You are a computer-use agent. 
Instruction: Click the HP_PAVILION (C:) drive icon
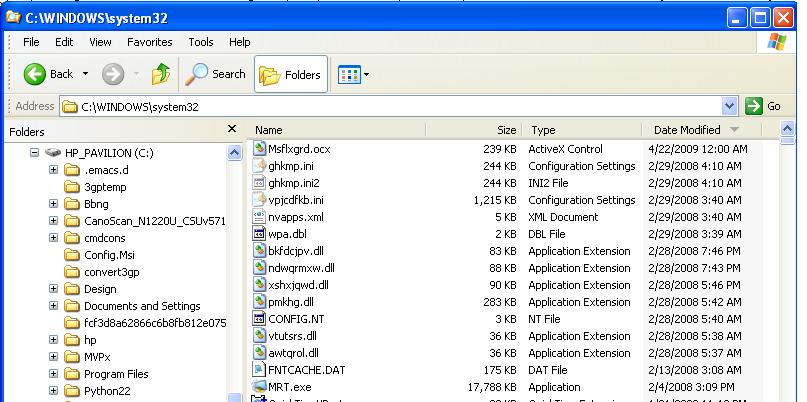click(x=53, y=153)
